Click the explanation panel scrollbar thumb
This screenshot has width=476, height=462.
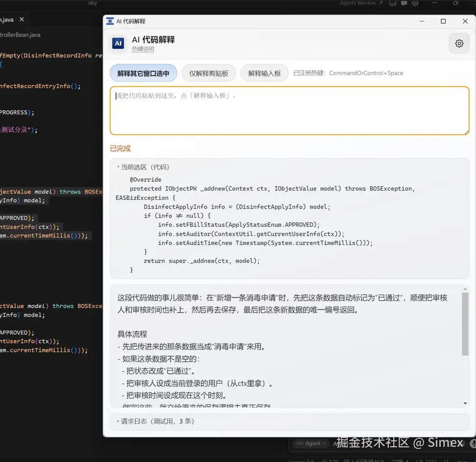click(x=465, y=324)
